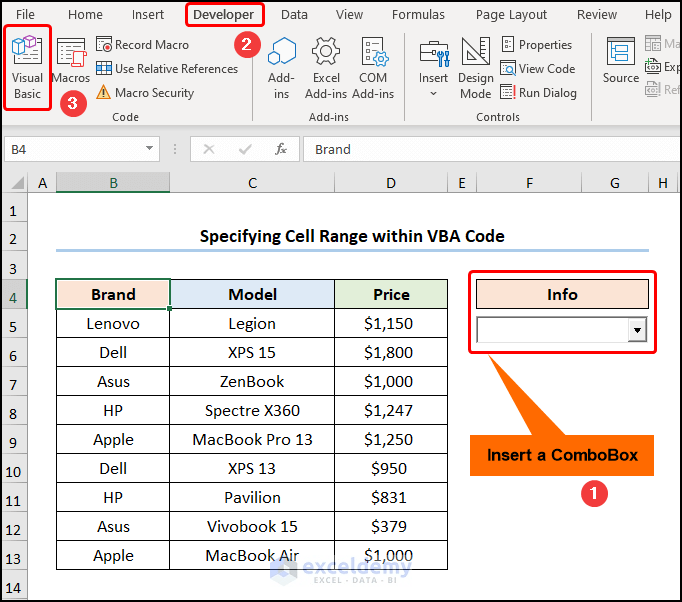Open Excel Add-ins manager
Viewport: 682px width, 602px height.
coord(326,68)
